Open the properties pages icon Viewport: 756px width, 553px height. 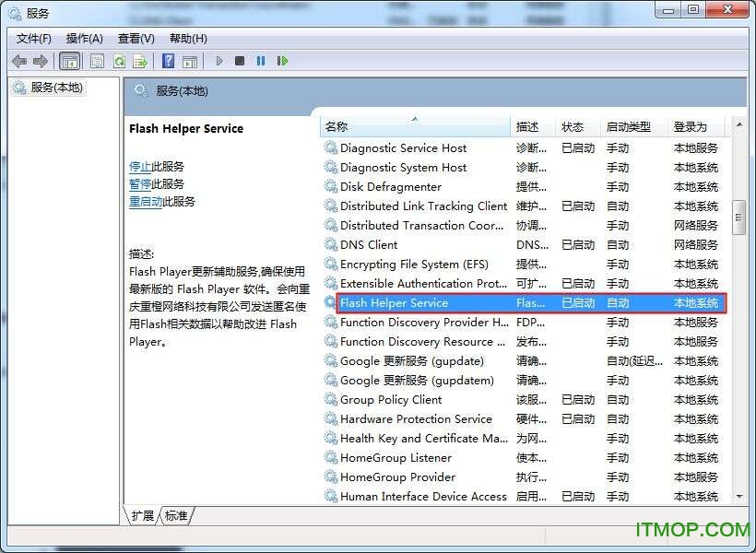point(96,60)
